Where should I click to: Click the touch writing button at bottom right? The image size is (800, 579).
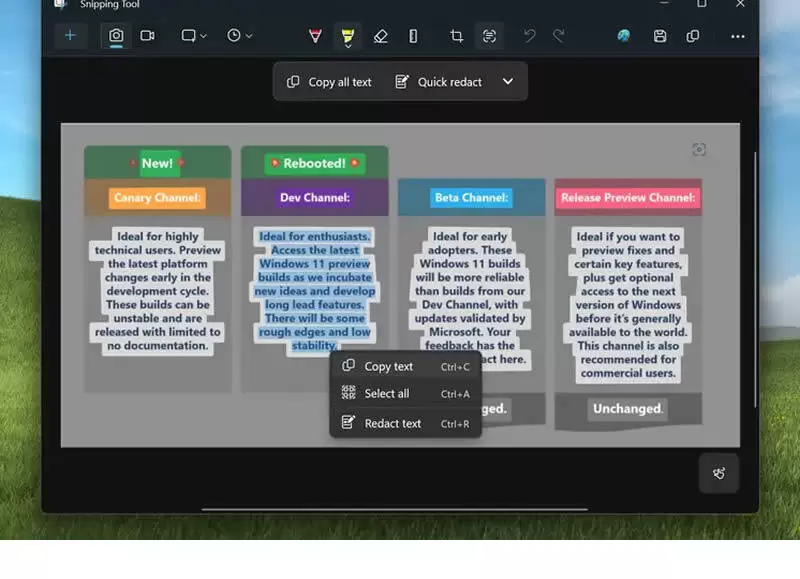pos(719,473)
